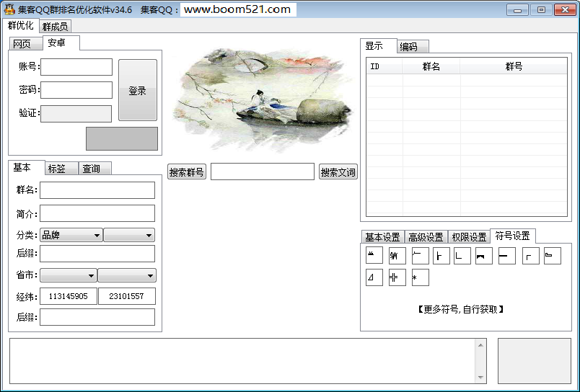The height and width of the screenshot is (392, 580).
Task: Switch to the 显示 tab
Action: coord(379,46)
